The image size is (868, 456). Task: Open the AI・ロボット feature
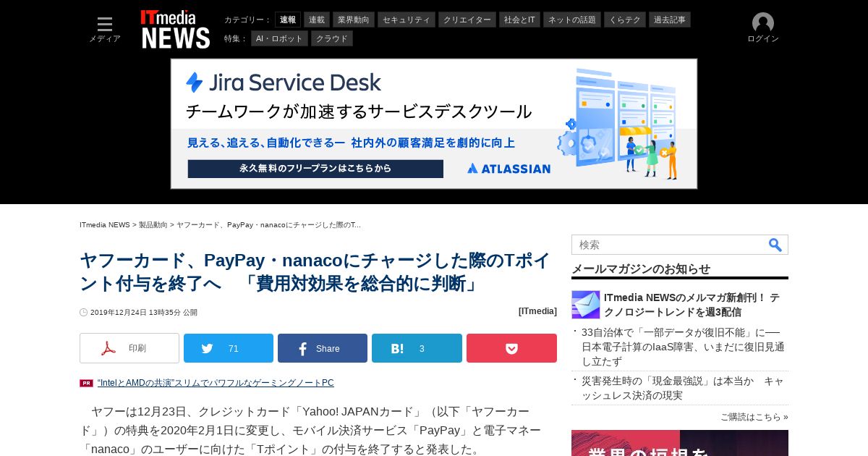click(x=280, y=38)
